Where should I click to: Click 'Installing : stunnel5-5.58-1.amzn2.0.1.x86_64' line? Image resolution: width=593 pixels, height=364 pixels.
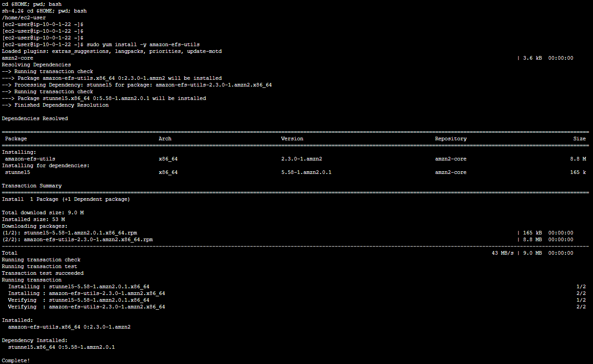pos(78,286)
